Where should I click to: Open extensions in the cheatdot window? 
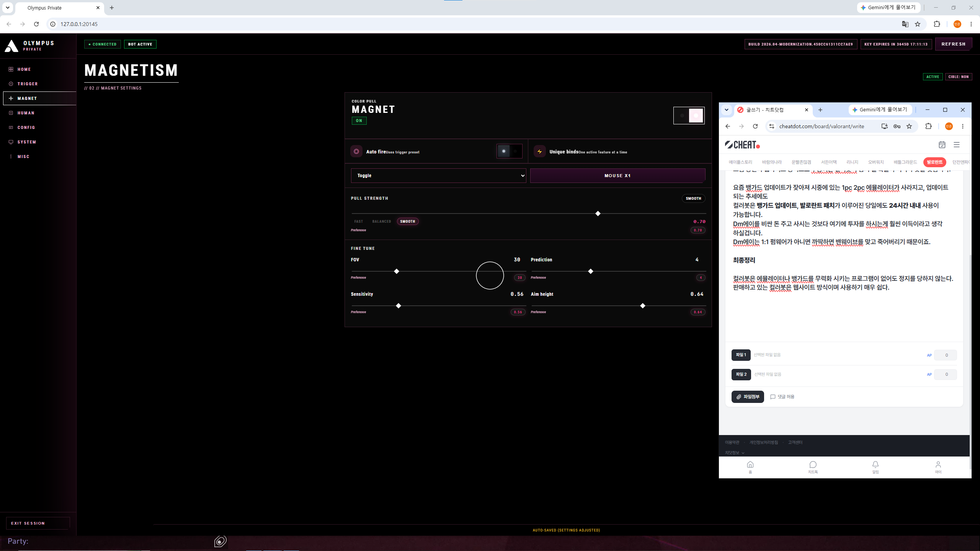point(928,126)
